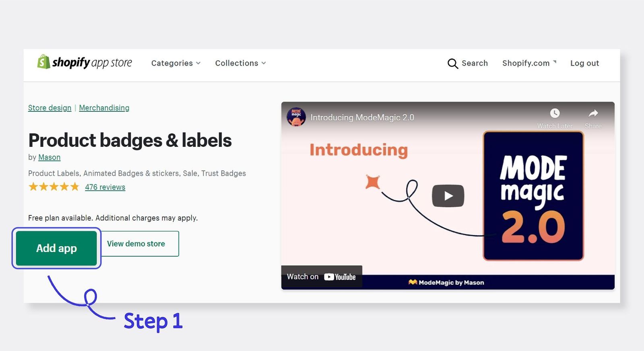Open the 476 reviews link
This screenshot has width=644, height=351.
[x=105, y=187]
